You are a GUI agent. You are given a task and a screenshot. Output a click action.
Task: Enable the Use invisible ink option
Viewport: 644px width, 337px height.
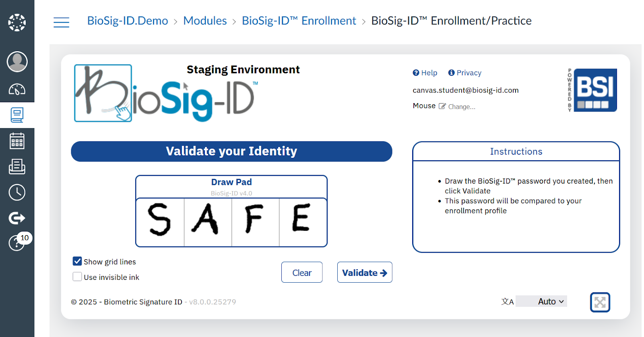[77, 276]
